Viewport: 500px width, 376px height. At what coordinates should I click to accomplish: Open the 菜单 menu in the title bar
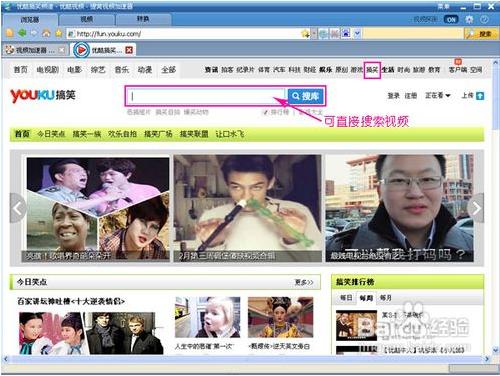(x=443, y=6)
